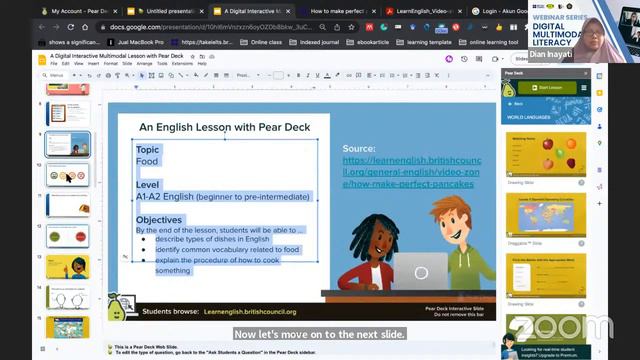Click the Learnenglish.britishcouncil.org link
The height and width of the screenshot is (360, 640).
pos(250,312)
